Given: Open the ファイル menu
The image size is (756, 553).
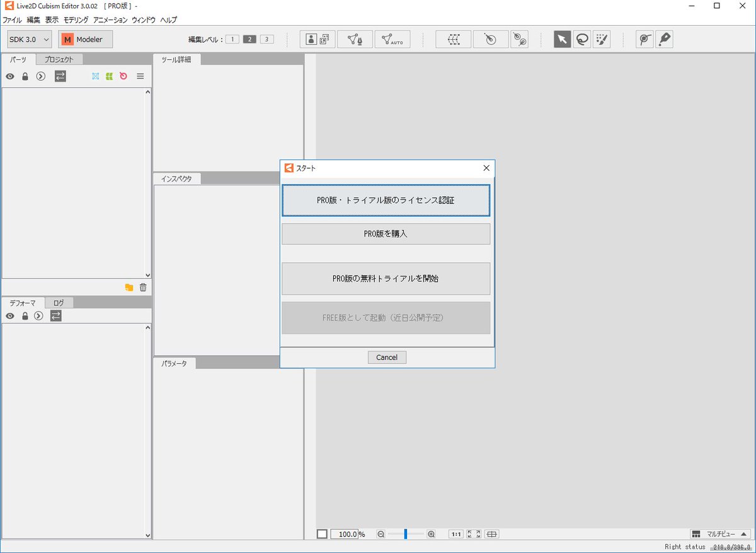Looking at the screenshot, I should click(13, 20).
